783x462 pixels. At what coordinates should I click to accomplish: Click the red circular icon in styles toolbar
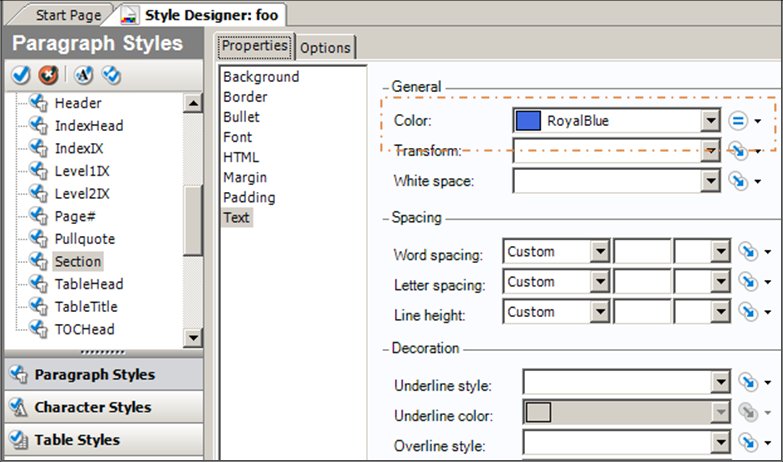click(x=46, y=75)
